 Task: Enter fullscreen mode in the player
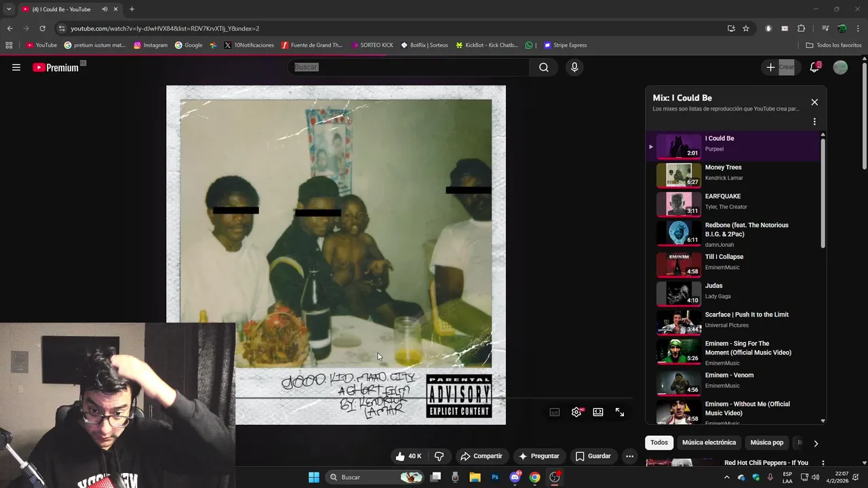tap(620, 412)
